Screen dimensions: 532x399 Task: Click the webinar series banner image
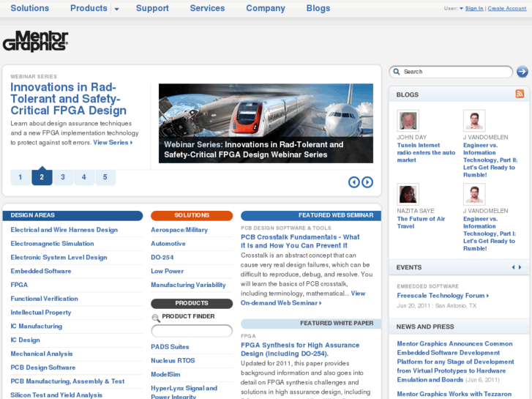pyautogui.click(x=266, y=123)
